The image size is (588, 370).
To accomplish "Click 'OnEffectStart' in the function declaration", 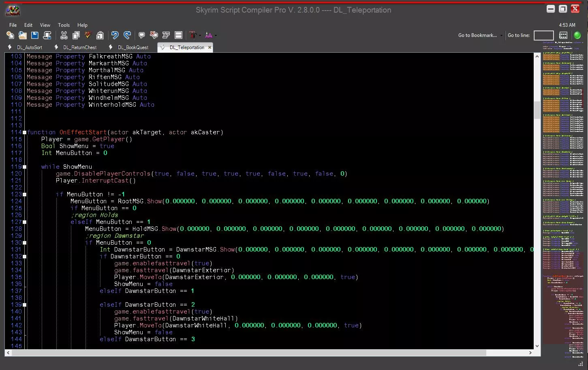I will (x=83, y=132).
